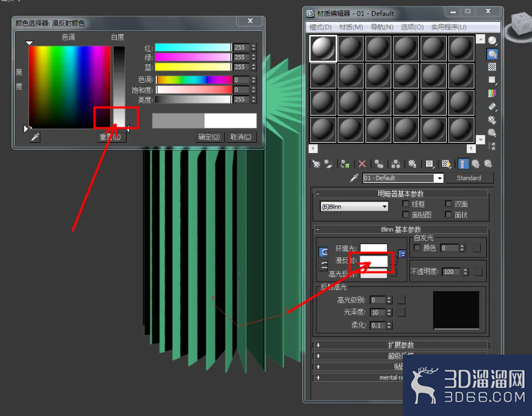Toggle the checkered Background icon
The width and height of the screenshot is (532, 416).
coord(492,67)
